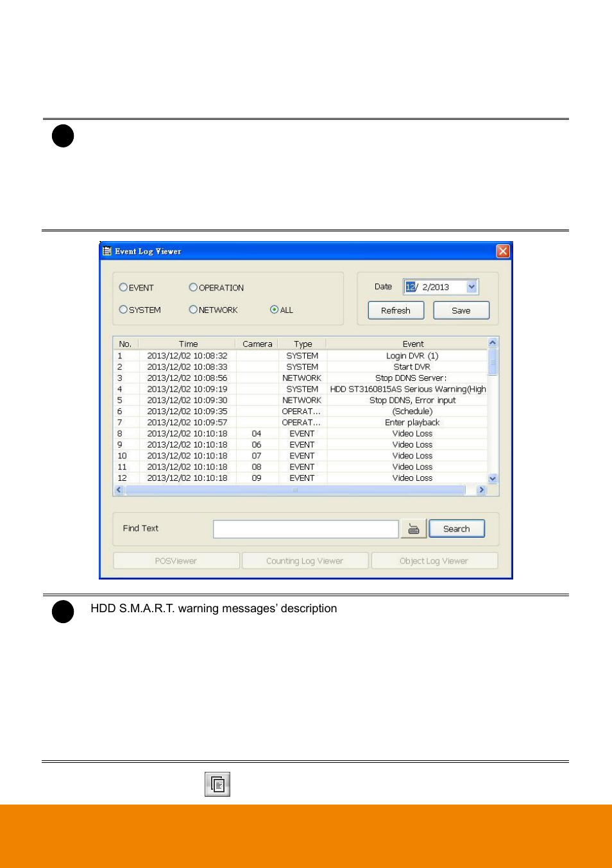Viewport: 612px width, 868px height.
Task: Open the Object Log Viewer
Action: pos(434,561)
